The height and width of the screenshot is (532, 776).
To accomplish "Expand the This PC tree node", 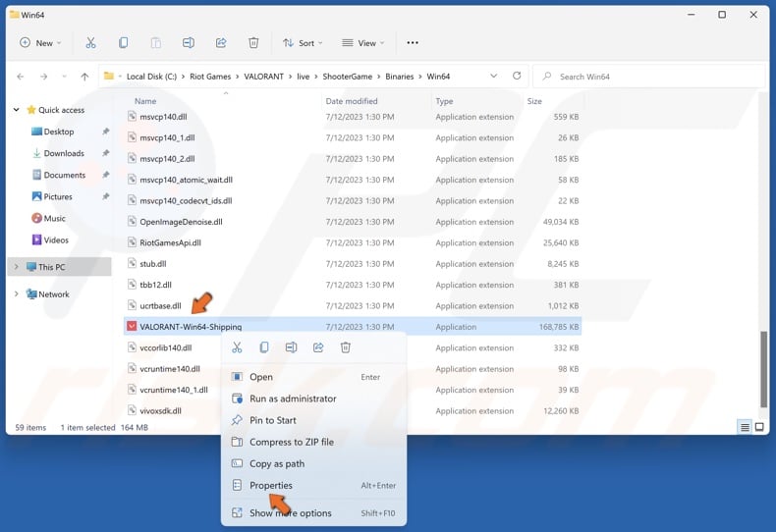I will (x=17, y=267).
